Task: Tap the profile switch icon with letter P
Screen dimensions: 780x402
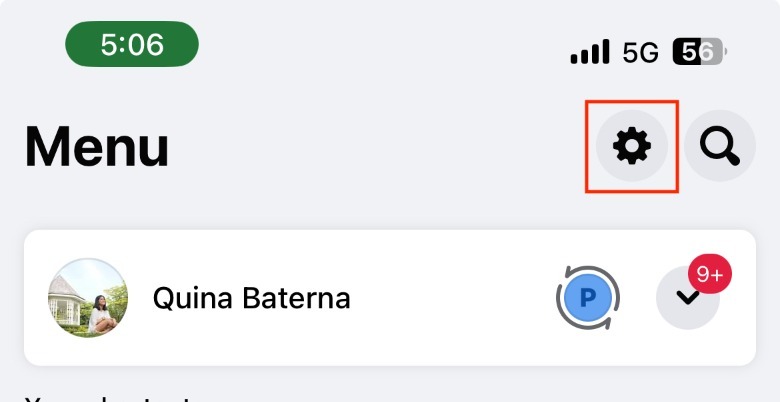Action: pyautogui.click(x=588, y=297)
